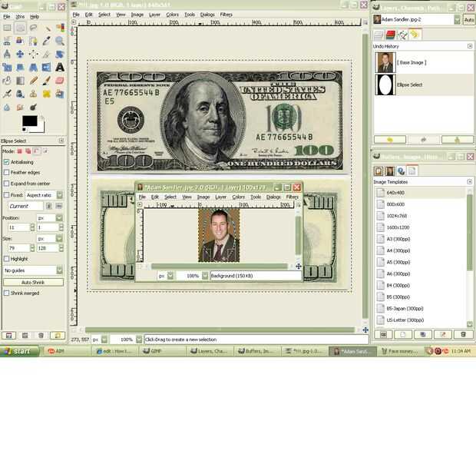Switch to the Layers tab in dock
476x464 pixels.
[x=378, y=35]
